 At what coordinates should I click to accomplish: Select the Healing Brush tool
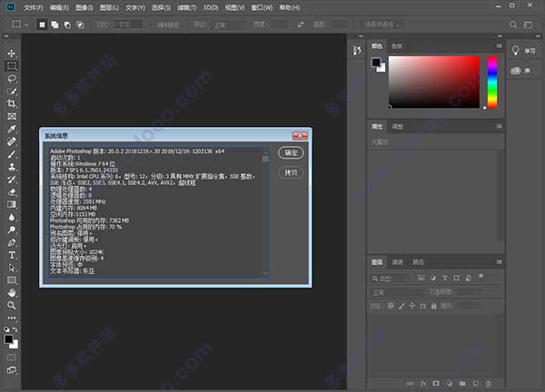pos(12,142)
